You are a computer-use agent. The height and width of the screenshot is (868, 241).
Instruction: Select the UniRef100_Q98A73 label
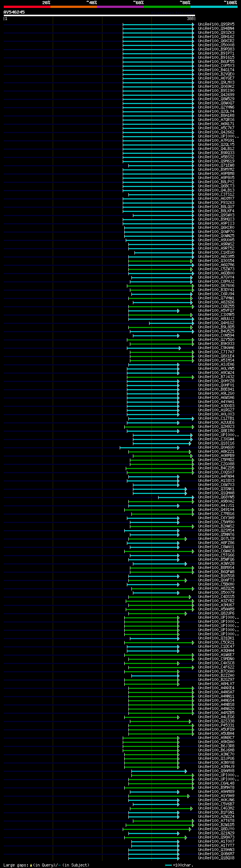[x=216, y=837]
